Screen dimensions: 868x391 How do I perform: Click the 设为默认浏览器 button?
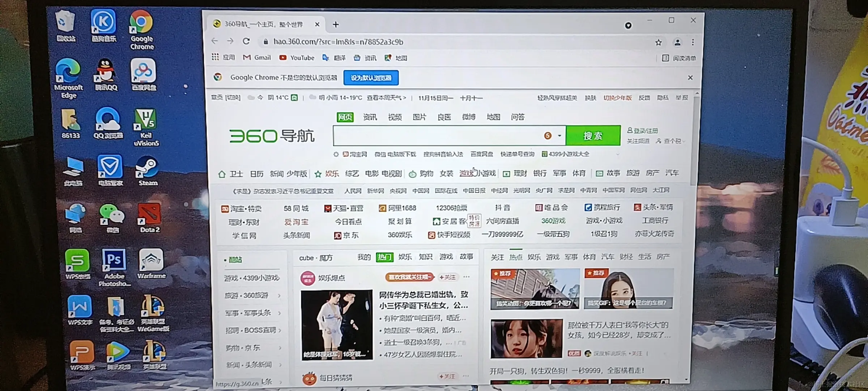(x=371, y=78)
